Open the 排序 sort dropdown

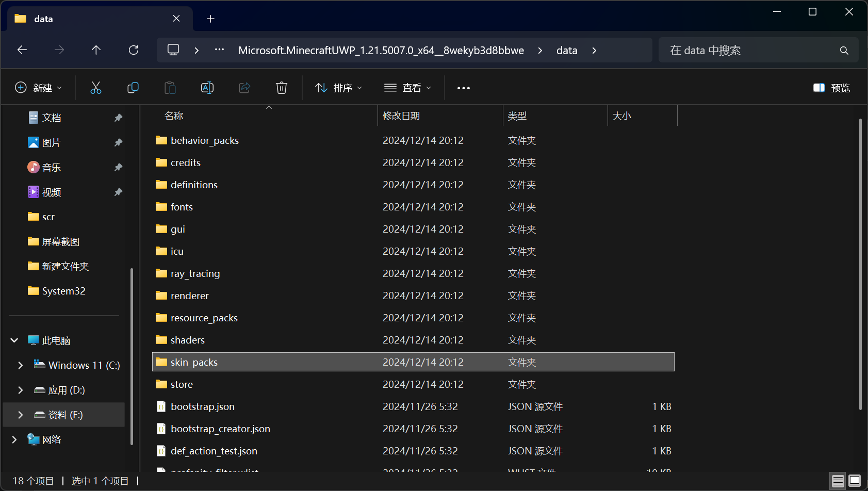[339, 88]
